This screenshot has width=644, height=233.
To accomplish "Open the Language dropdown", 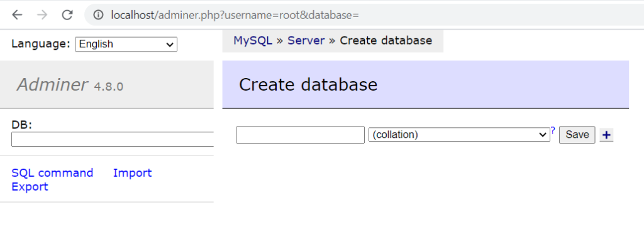I will click(126, 44).
